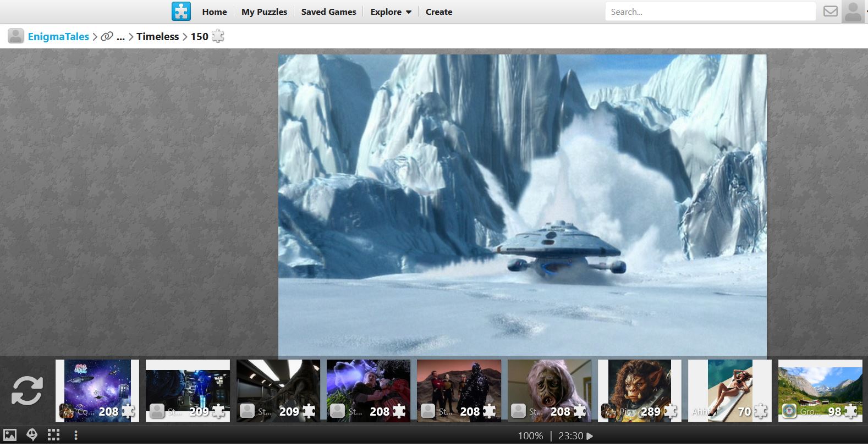Click the Voyager ship puzzle image
Image resolution: width=868 pixels, height=447 pixels.
[x=522, y=205]
